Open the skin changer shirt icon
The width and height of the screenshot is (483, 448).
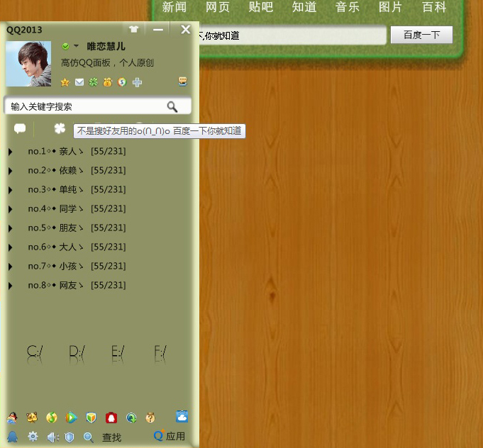coord(133,29)
